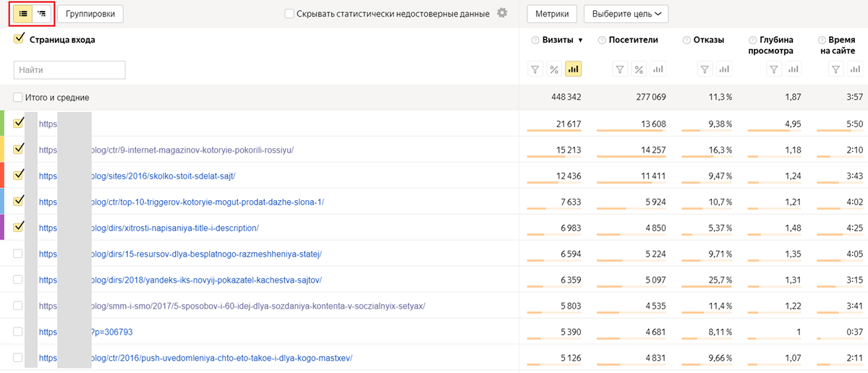The width and height of the screenshot is (868, 373).
Task: Uncheck the Страница входа header checkbox
Action: 19,40
